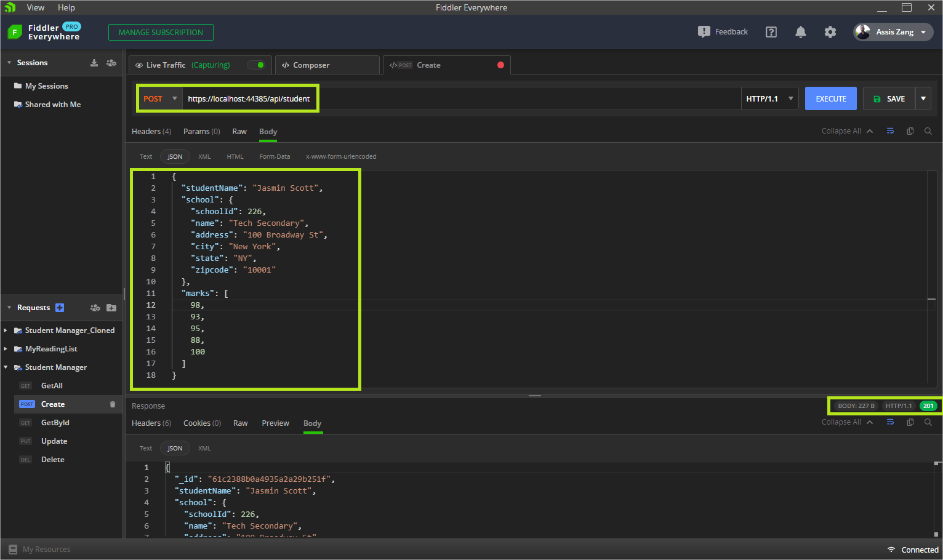
Task: Open the HTTP method dropdown showing POST
Action: [160, 98]
